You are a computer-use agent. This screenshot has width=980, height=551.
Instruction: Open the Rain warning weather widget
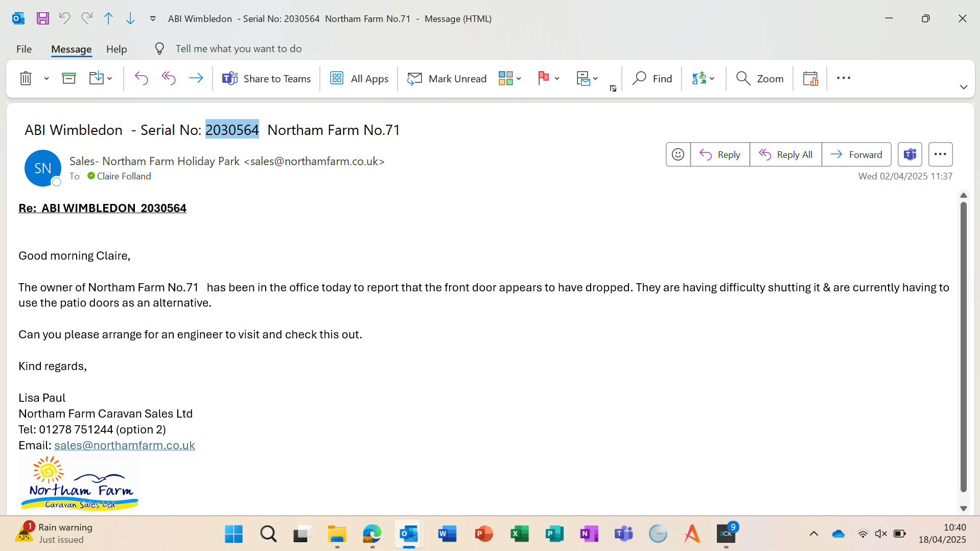(x=54, y=533)
